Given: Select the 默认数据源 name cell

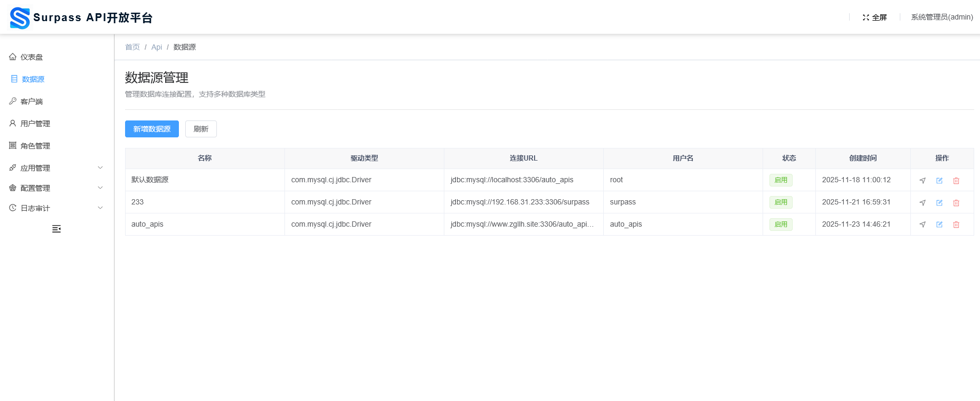Looking at the screenshot, I should 205,180.
